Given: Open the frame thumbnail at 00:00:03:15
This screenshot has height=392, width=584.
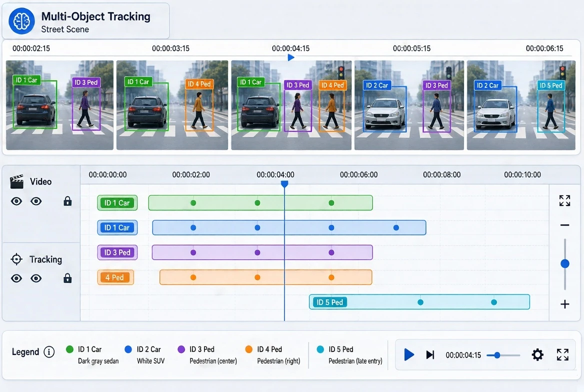Looking at the screenshot, I should click(x=172, y=105).
